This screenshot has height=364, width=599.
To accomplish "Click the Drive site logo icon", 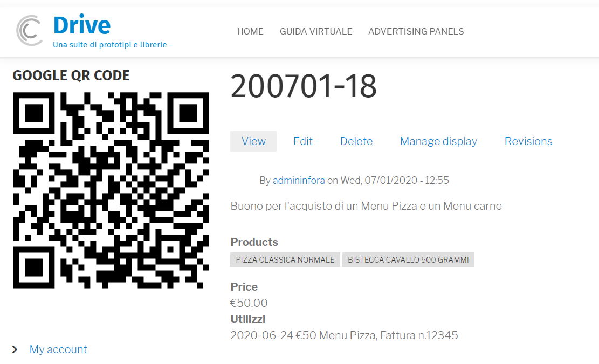I will pyautogui.click(x=29, y=31).
